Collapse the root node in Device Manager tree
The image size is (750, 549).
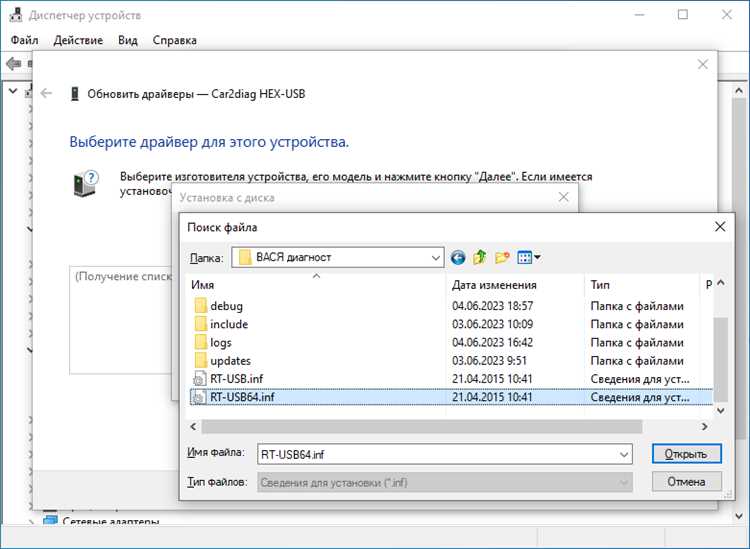pos(13,90)
